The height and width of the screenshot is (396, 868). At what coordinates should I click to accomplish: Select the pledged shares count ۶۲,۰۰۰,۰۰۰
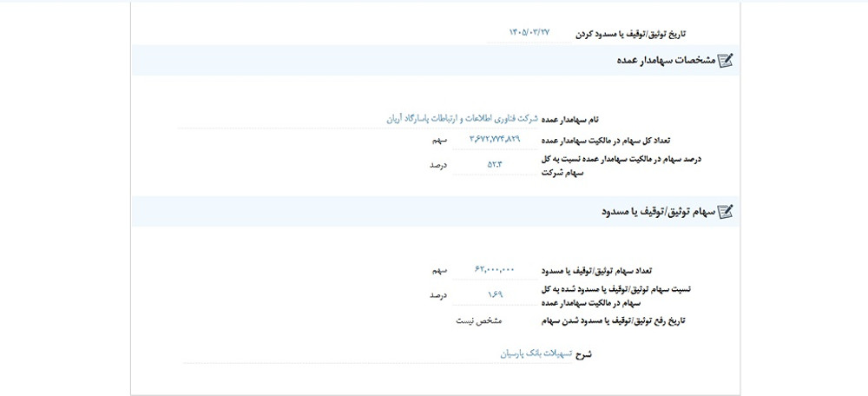tap(495, 270)
